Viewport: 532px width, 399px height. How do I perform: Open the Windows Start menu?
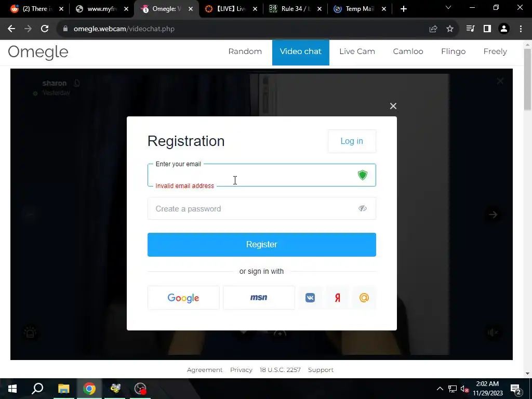point(12,389)
